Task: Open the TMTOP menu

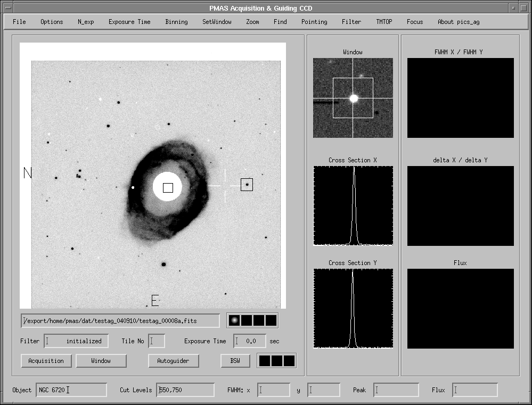Action: click(x=384, y=22)
